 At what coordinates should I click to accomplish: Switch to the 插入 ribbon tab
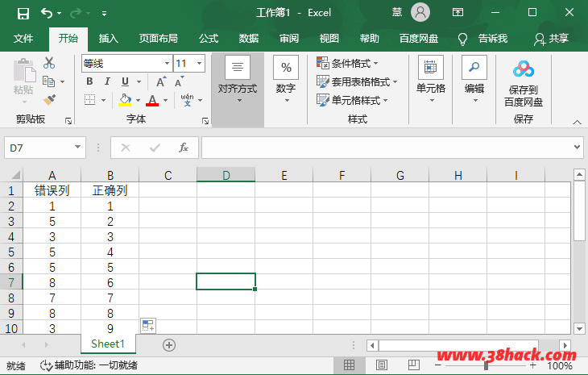pos(108,38)
